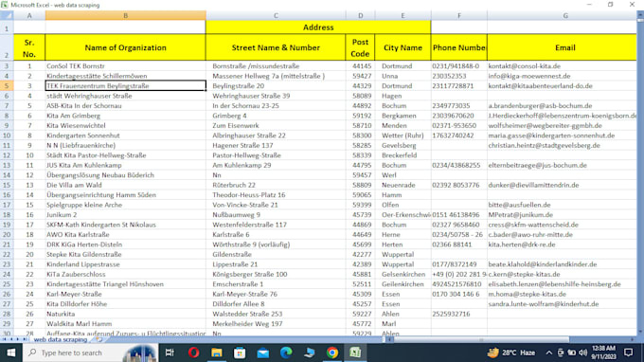
Task: Launch Opera browser from the taskbar
Action: point(193,353)
